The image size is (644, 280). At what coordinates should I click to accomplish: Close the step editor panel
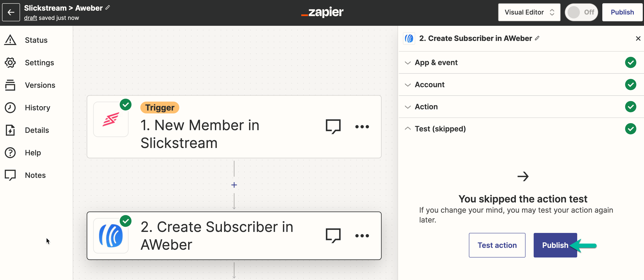638,38
